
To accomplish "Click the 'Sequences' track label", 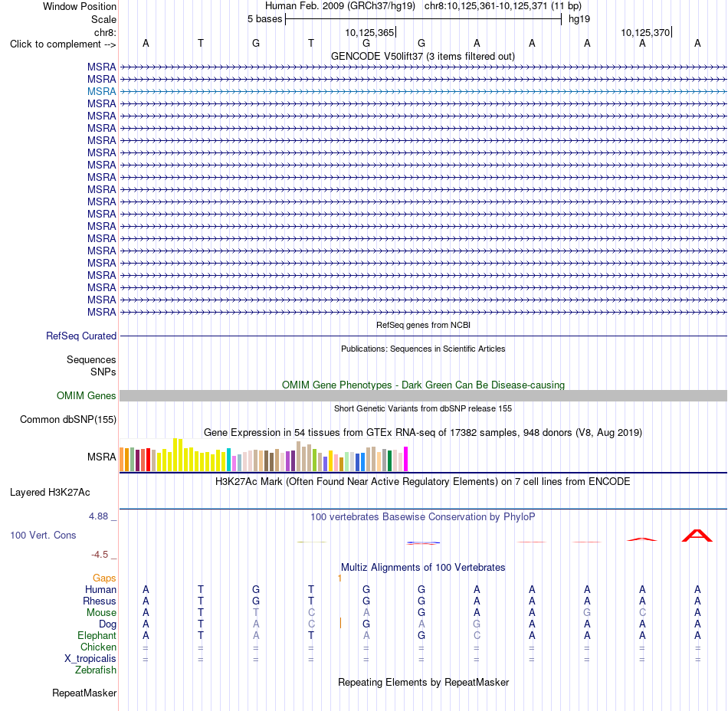I will 91,359.
